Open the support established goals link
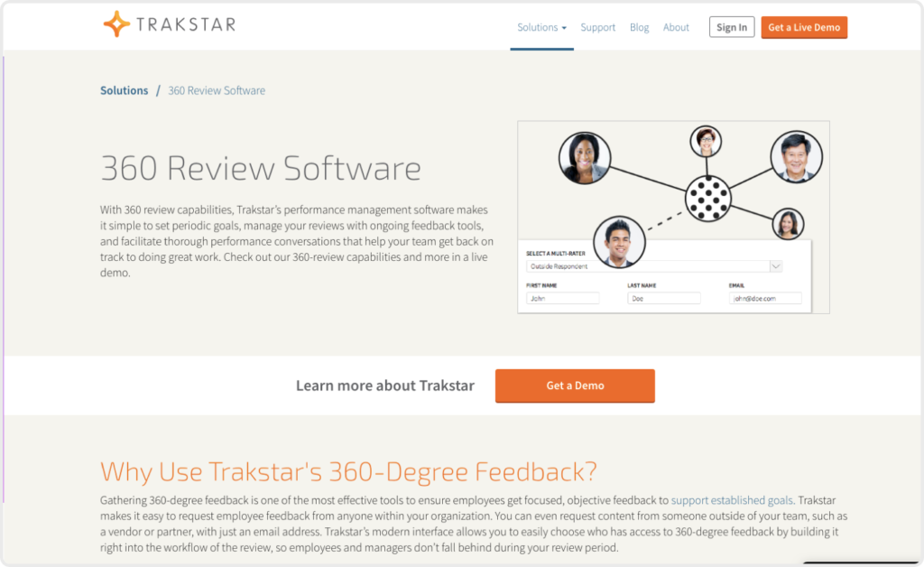924x567 pixels. coord(732,500)
